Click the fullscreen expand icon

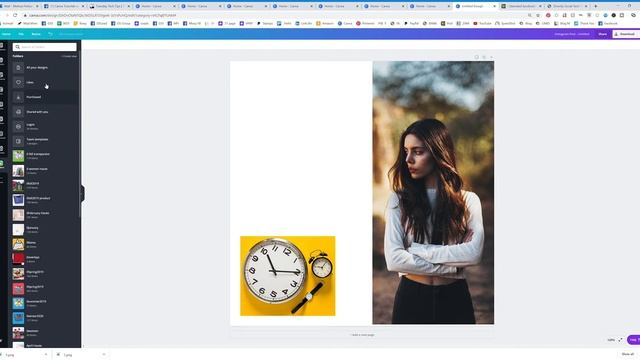tap(620, 340)
